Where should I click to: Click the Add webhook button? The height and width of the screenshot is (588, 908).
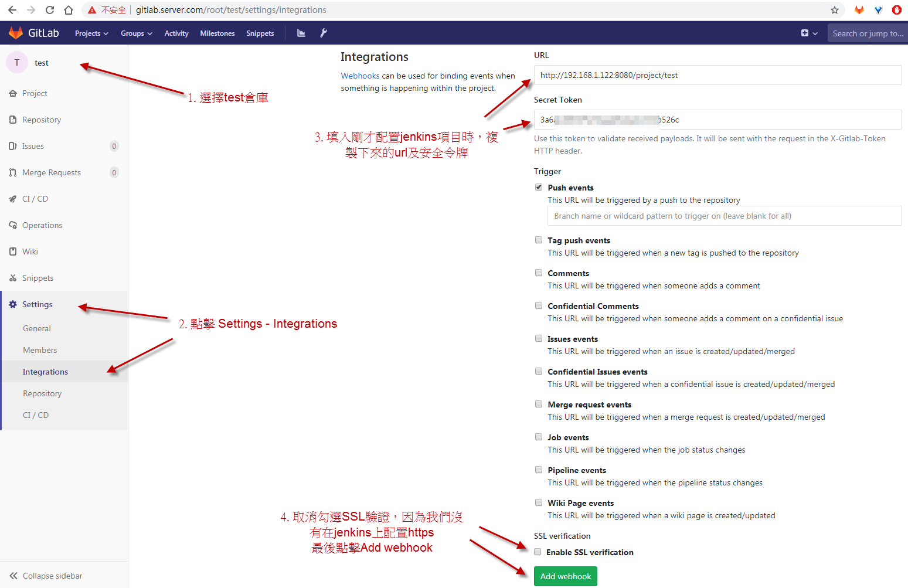point(566,576)
